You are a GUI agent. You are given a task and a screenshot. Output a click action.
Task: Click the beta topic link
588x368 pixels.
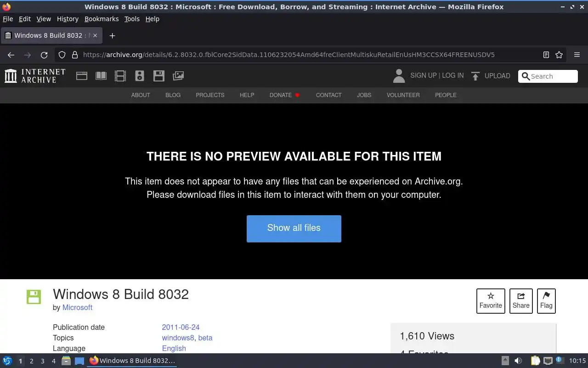point(205,338)
